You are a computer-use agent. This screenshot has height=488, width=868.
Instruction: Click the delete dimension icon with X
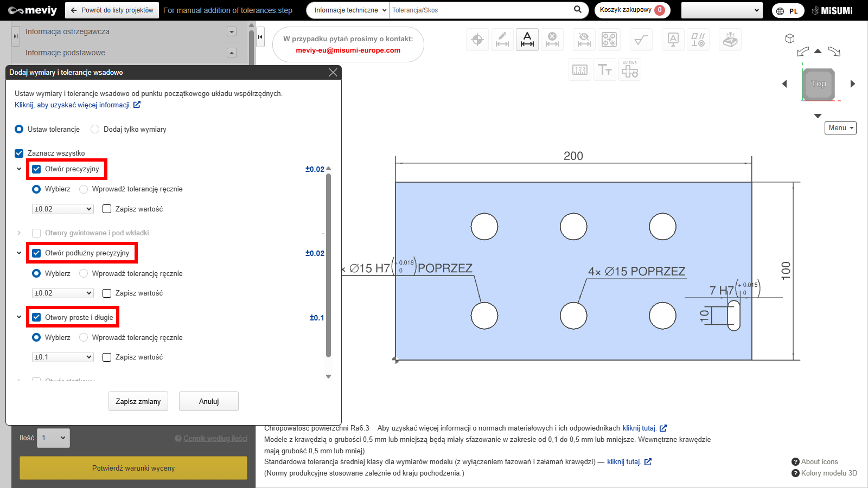point(552,40)
